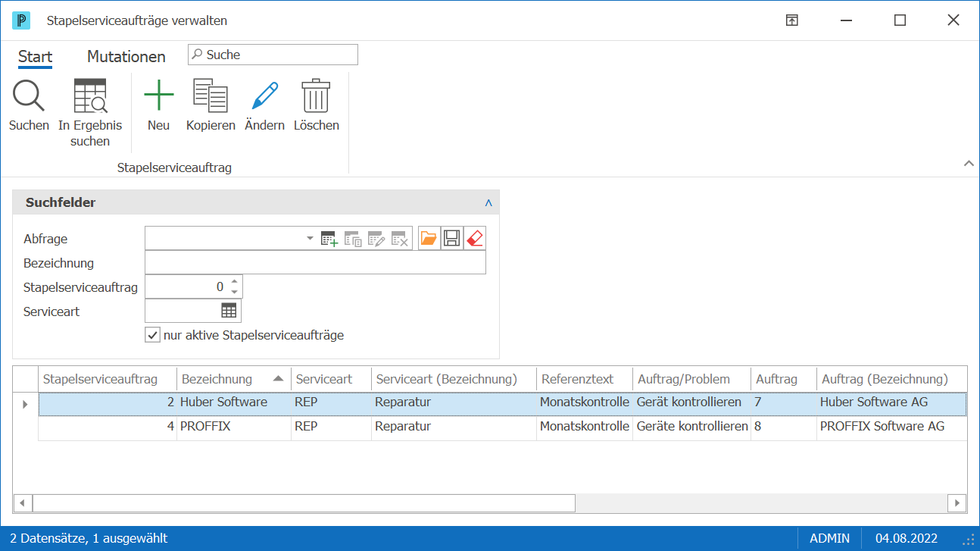Click Serviceart column header

point(331,379)
